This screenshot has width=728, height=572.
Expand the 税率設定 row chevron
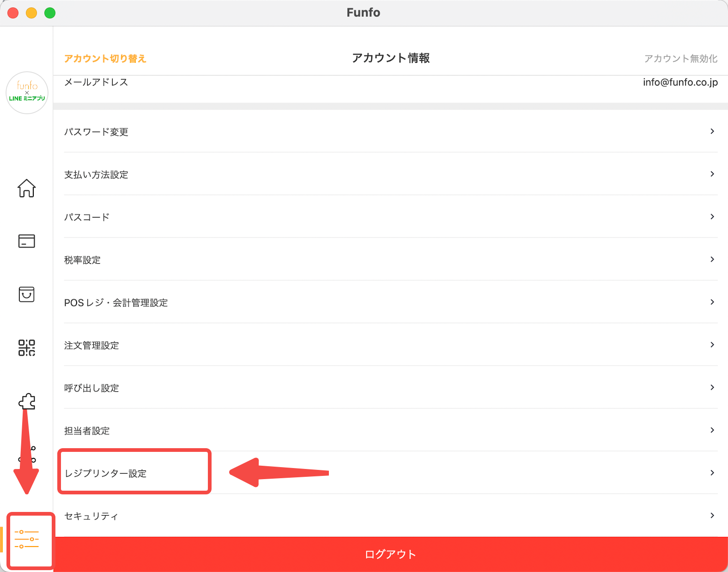point(712,260)
